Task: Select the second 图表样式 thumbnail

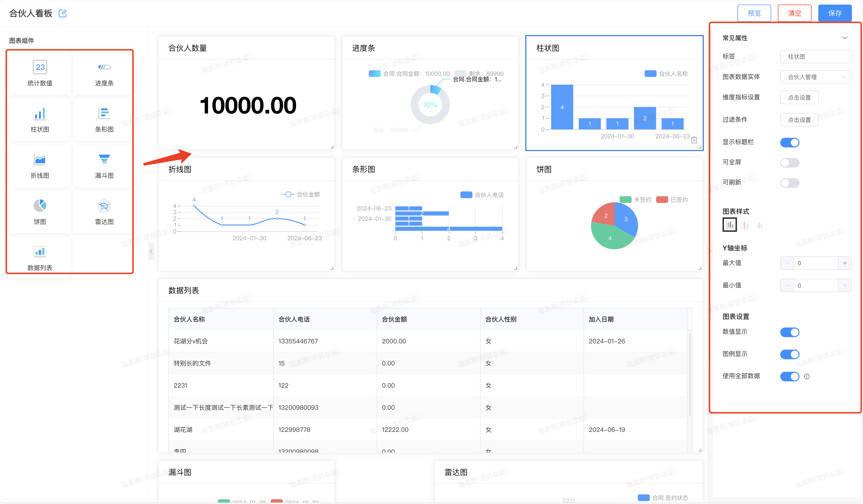Action: (x=744, y=225)
